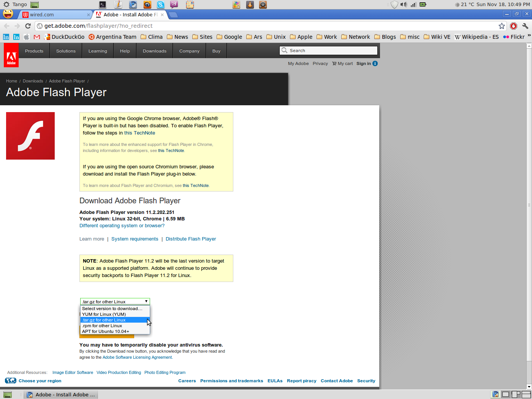Launch Skype from the top panel
Viewport: 532px width, 399px height.
click(161, 5)
